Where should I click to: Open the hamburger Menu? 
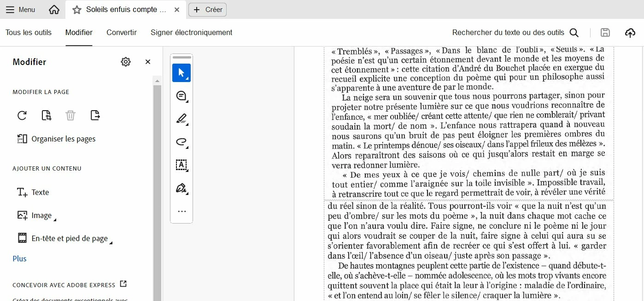[x=20, y=10]
